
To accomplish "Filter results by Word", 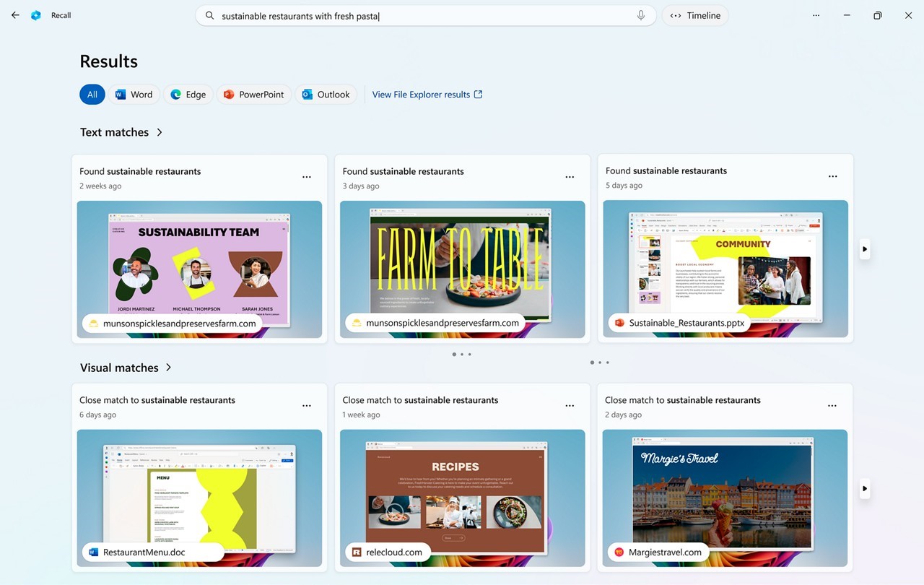I will tap(134, 95).
